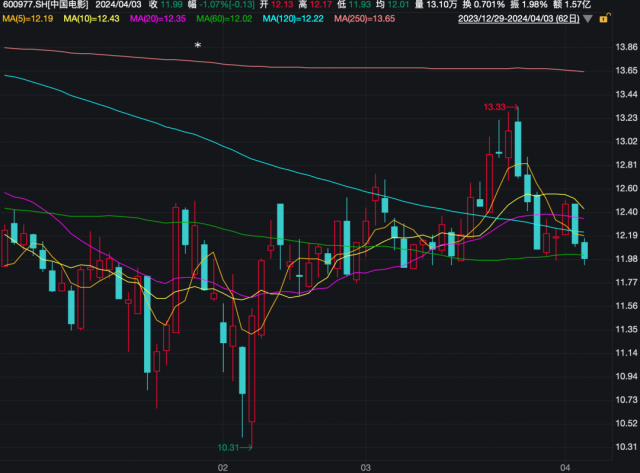Viewport: 640px width, 473px height.
Task: Click the opening price 12.13 in header
Action: coord(282,5)
